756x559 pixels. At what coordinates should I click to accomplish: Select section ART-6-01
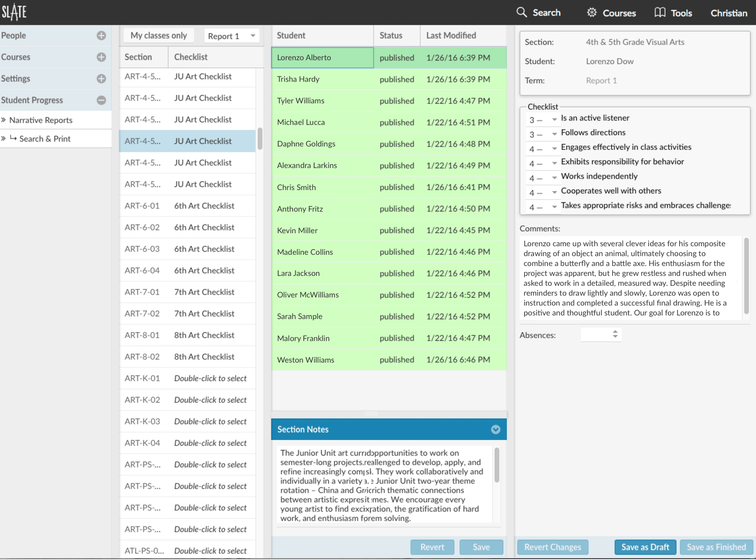(187, 206)
